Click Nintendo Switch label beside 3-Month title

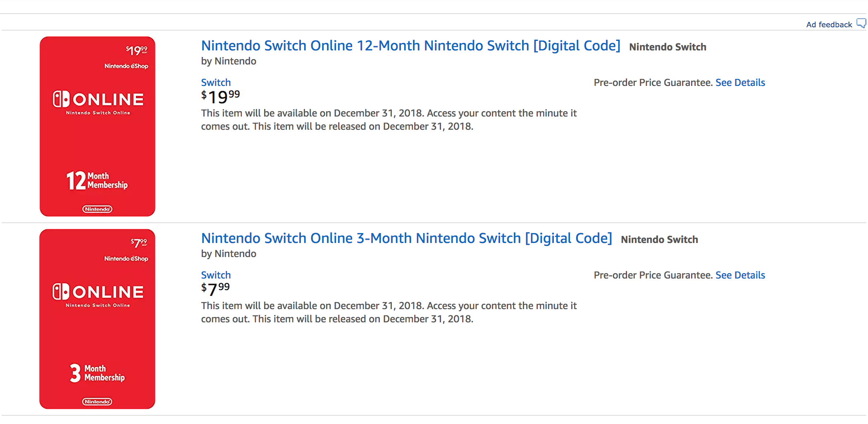[x=659, y=240]
